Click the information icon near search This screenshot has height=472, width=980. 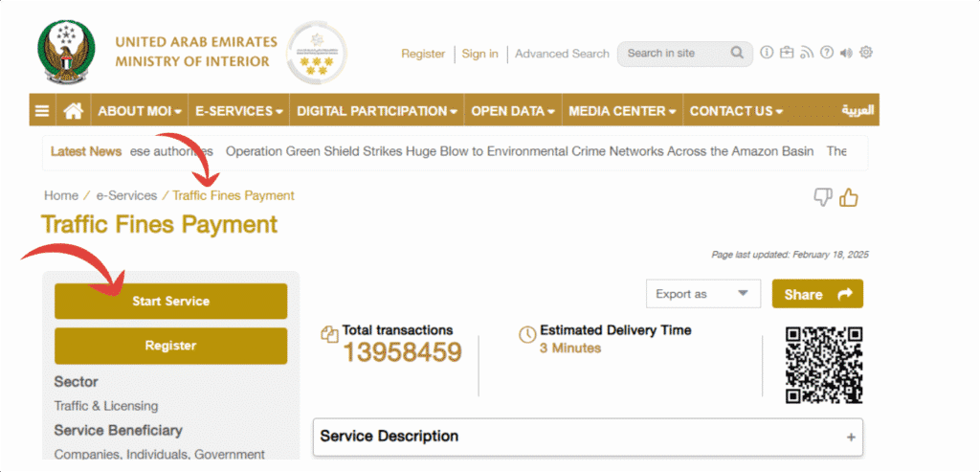pos(767,53)
